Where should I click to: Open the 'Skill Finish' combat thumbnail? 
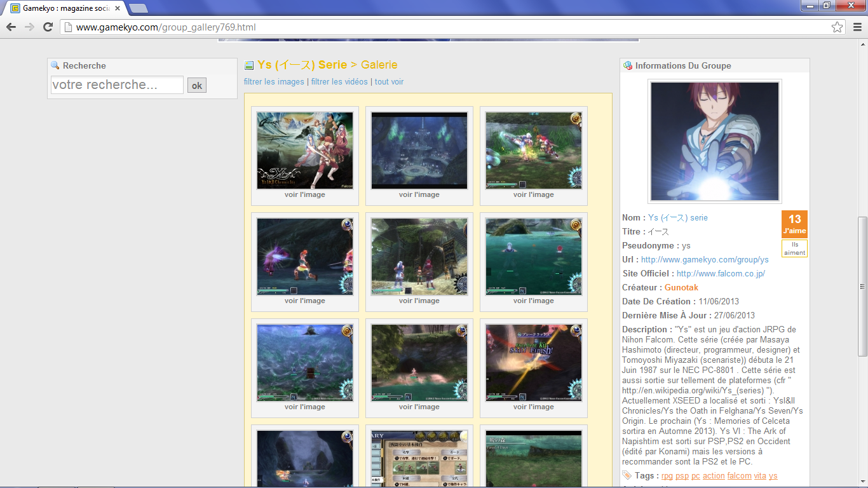click(534, 363)
